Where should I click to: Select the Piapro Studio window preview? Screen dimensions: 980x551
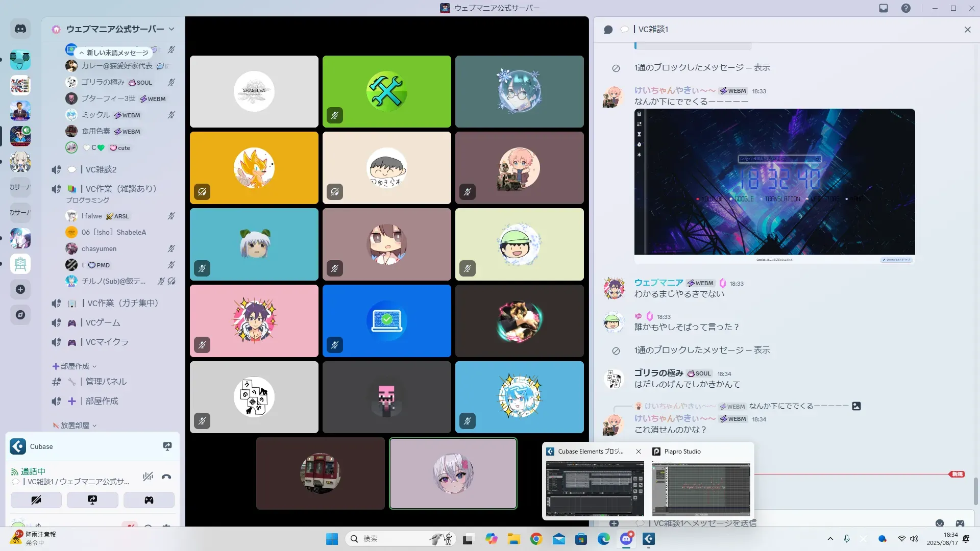point(701,489)
